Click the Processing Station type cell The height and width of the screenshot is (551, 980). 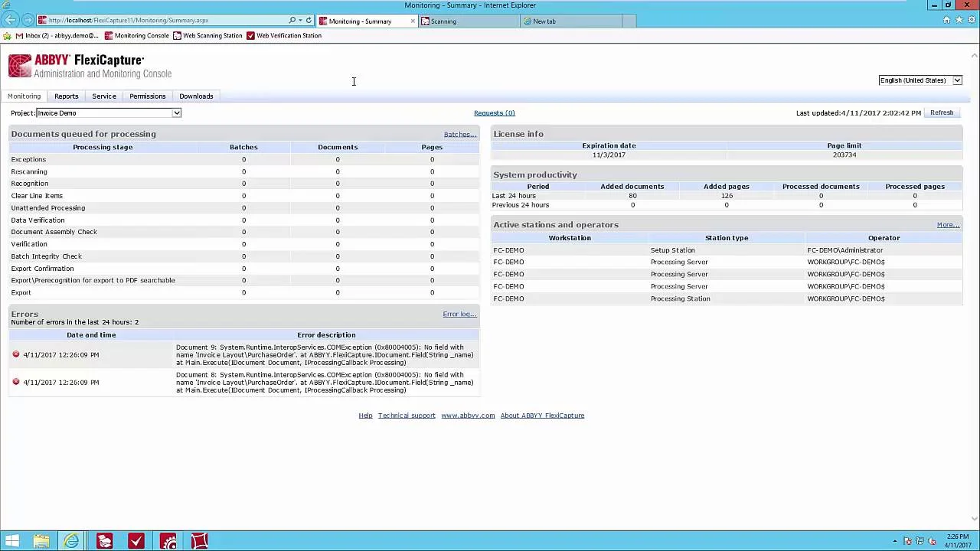pyautogui.click(x=680, y=298)
